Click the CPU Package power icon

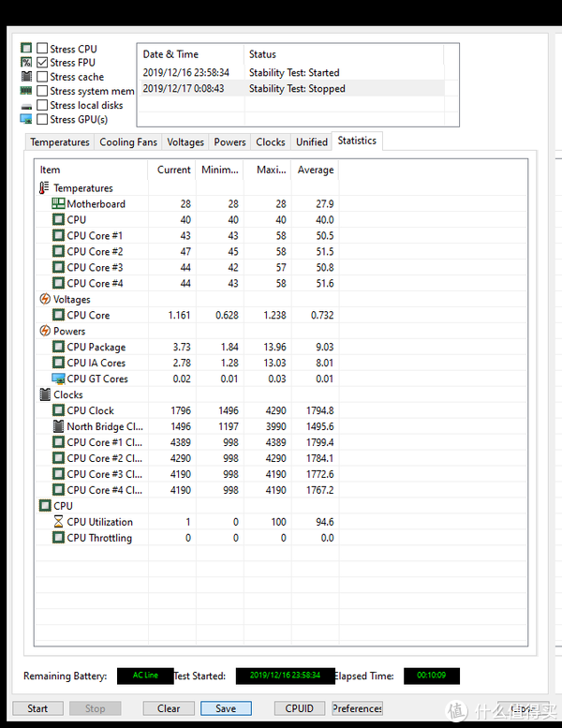pos(58,347)
